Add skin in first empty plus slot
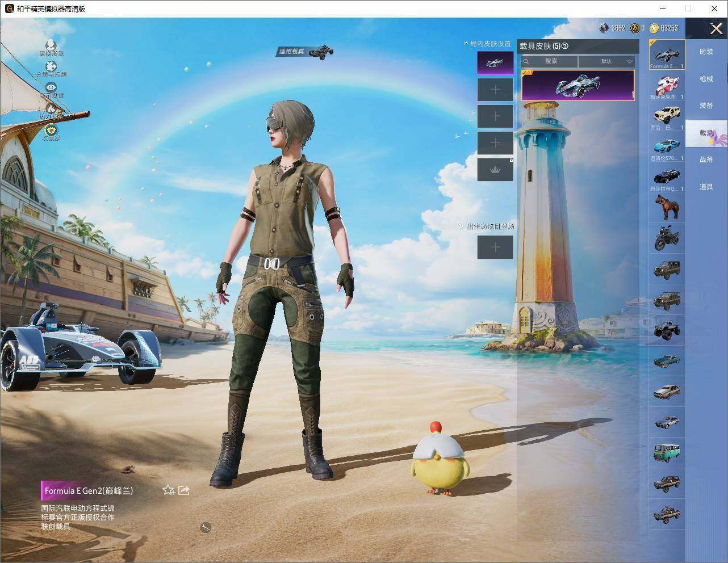 (x=495, y=90)
